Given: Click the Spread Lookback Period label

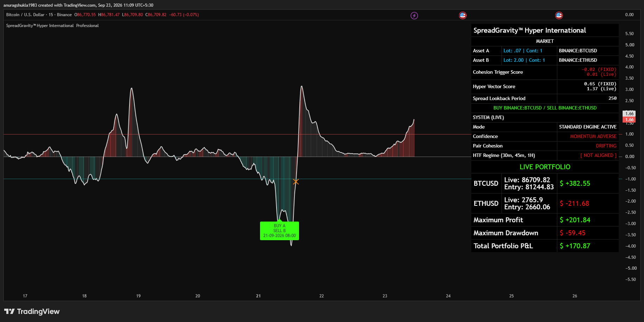Looking at the screenshot, I should (499, 99).
